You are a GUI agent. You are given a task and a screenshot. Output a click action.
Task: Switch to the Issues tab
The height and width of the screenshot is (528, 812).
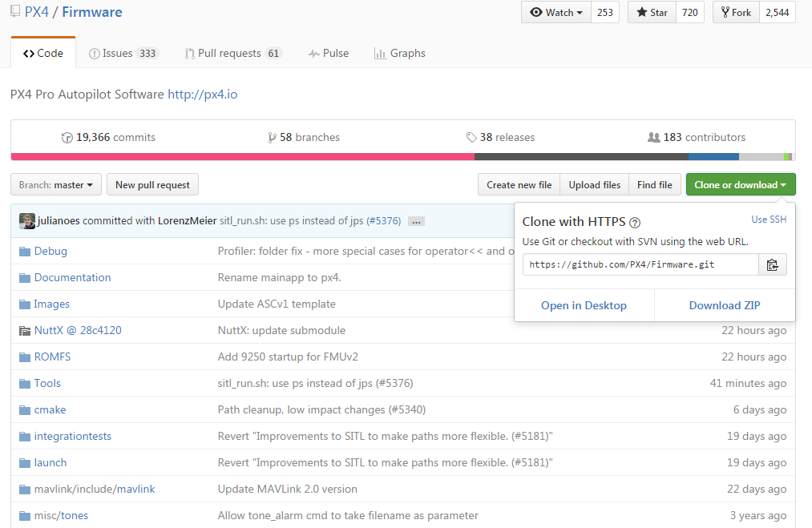pos(123,54)
